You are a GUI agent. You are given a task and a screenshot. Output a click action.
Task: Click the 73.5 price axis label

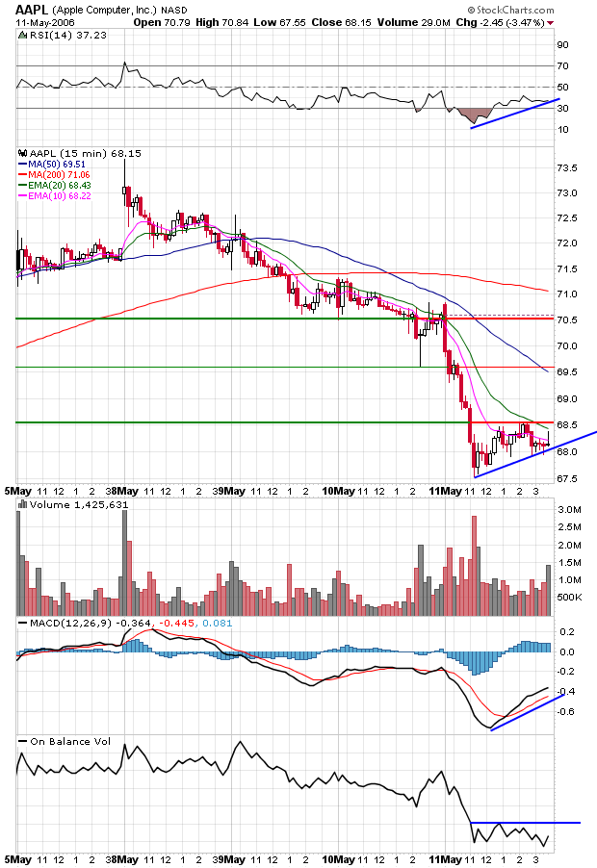[x=566, y=168]
